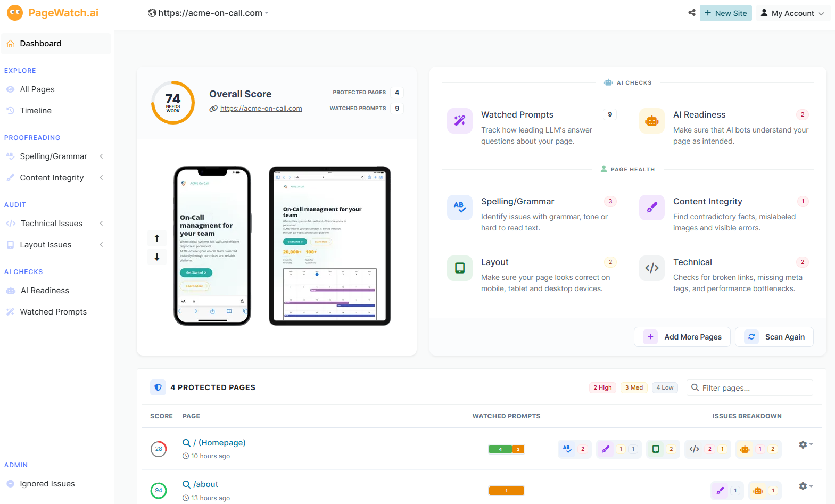This screenshot has height=504, width=835.
Task: Click the Homepage row spelling issues icon
Action: [x=567, y=449]
